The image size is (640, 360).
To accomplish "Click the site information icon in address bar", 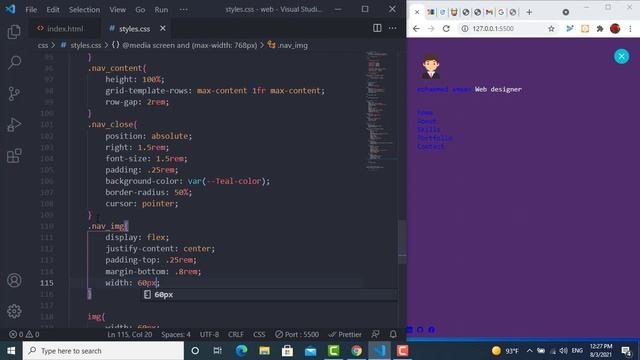I will 464,29.
